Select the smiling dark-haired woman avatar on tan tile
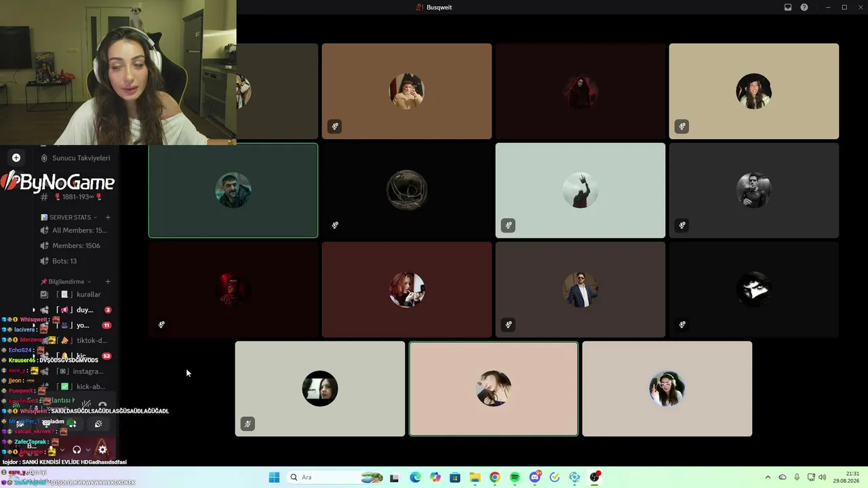The image size is (868, 488). coord(754,91)
